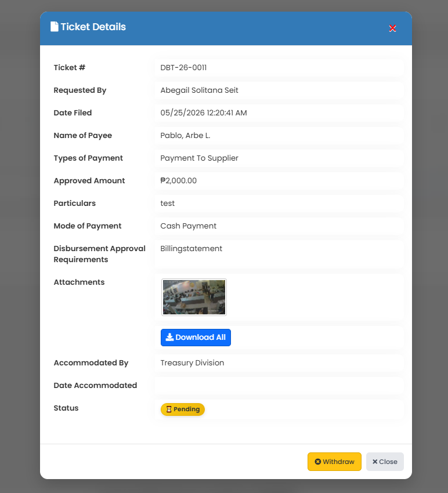Viewport: 448px width, 493px height.
Task: Click the Cash Payment mode field
Action: tap(279, 226)
